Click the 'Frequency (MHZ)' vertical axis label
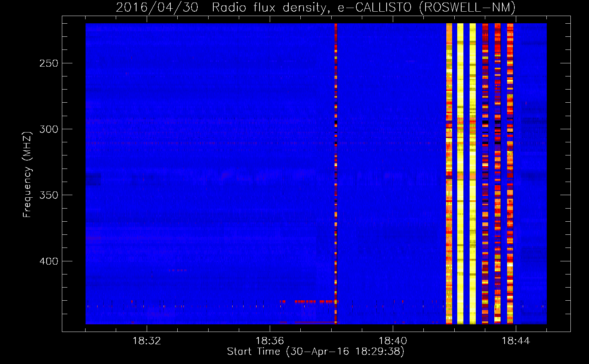Image resolution: width=589 pixels, height=364 pixels. pyautogui.click(x=27, y=174)
